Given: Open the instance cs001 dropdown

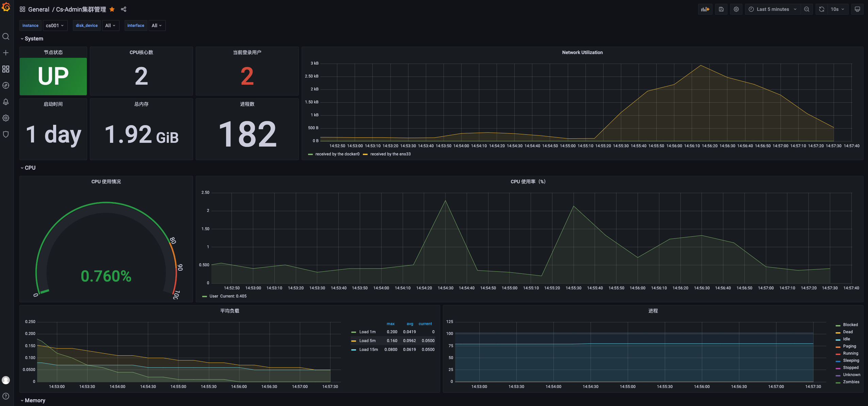Looking at the screenshot, I should pos(55,26).
